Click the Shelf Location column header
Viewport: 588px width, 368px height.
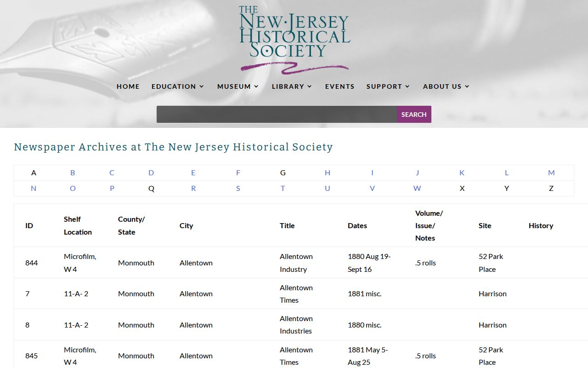click(78, 226)
